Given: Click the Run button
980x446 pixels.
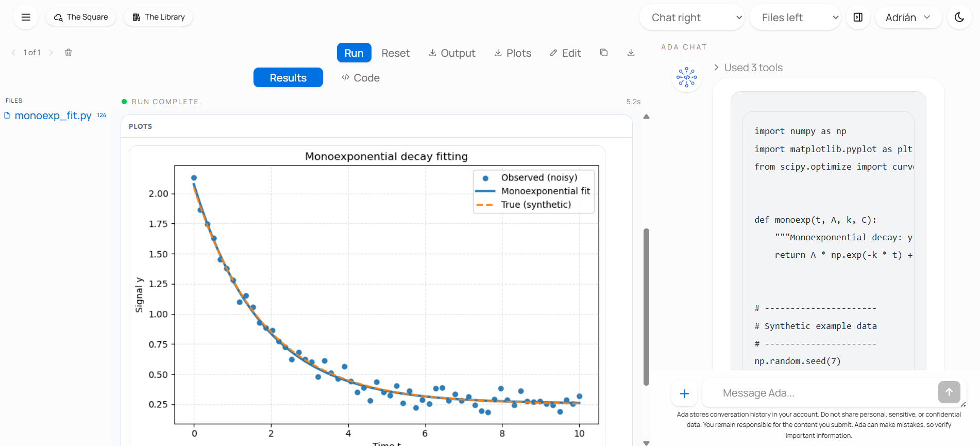Looking at the screenshot, I should coord(354,53).
